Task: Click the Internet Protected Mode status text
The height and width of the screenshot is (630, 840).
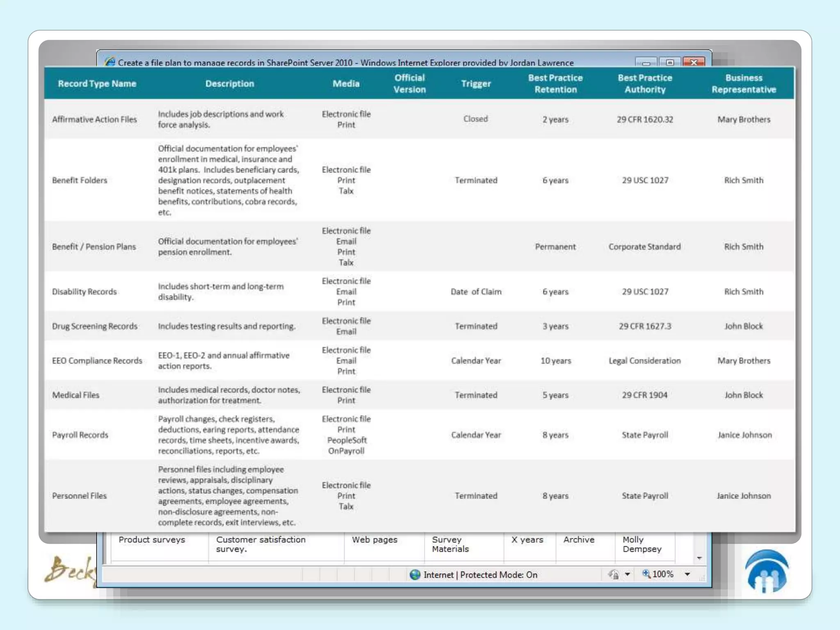Action: point(480,575)
